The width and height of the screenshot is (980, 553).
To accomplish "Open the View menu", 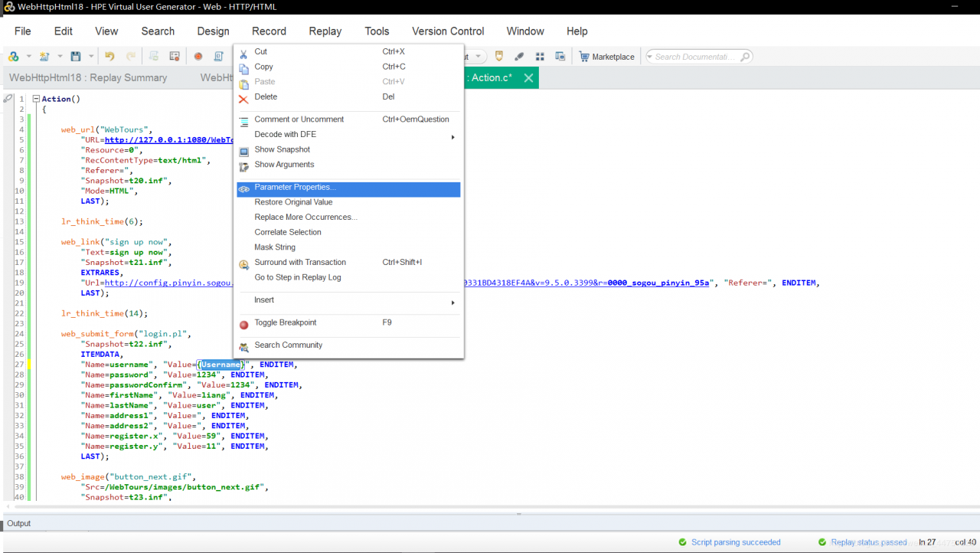I will tap(106, 31).
